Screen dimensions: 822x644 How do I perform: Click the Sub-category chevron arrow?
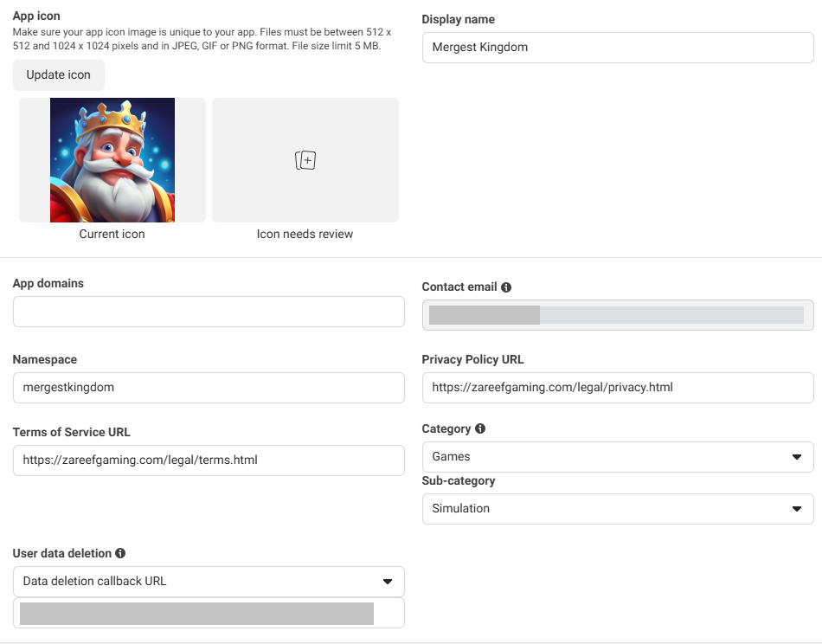[797, 508]
